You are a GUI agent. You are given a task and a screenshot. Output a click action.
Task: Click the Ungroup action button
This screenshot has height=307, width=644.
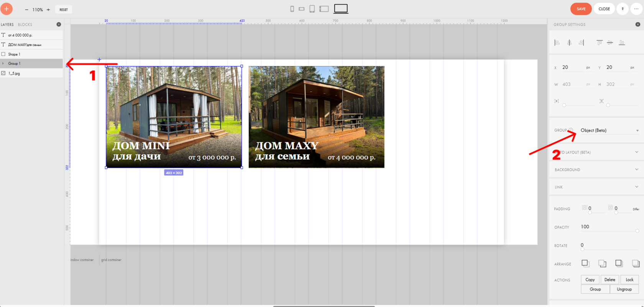pyautogui.click(x=624, y=289)
